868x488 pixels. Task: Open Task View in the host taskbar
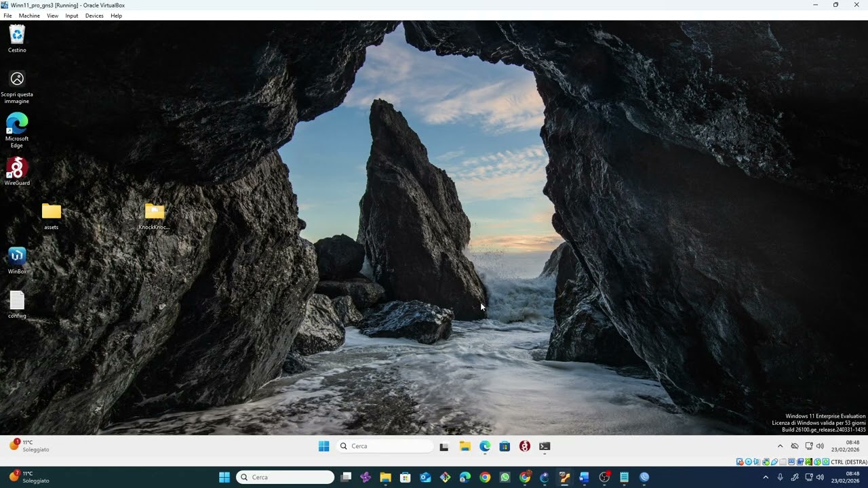(346, 477)
